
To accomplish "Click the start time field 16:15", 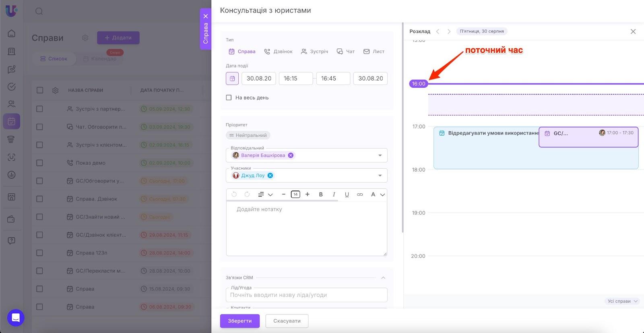I will [x=296, y=79].
